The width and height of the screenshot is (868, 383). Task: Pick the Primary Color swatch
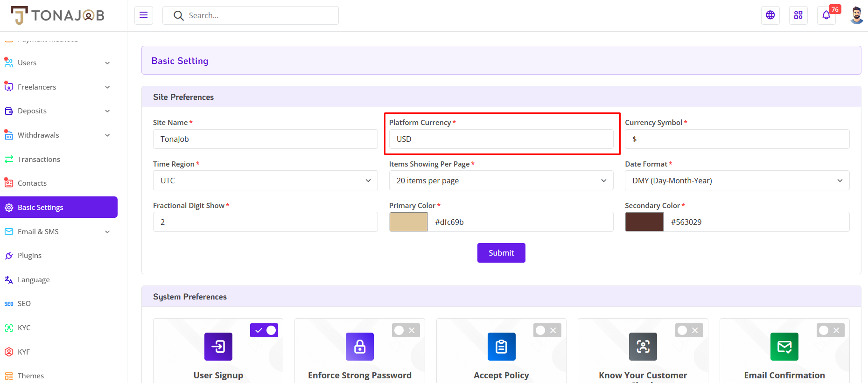click(x=408, y=222)
